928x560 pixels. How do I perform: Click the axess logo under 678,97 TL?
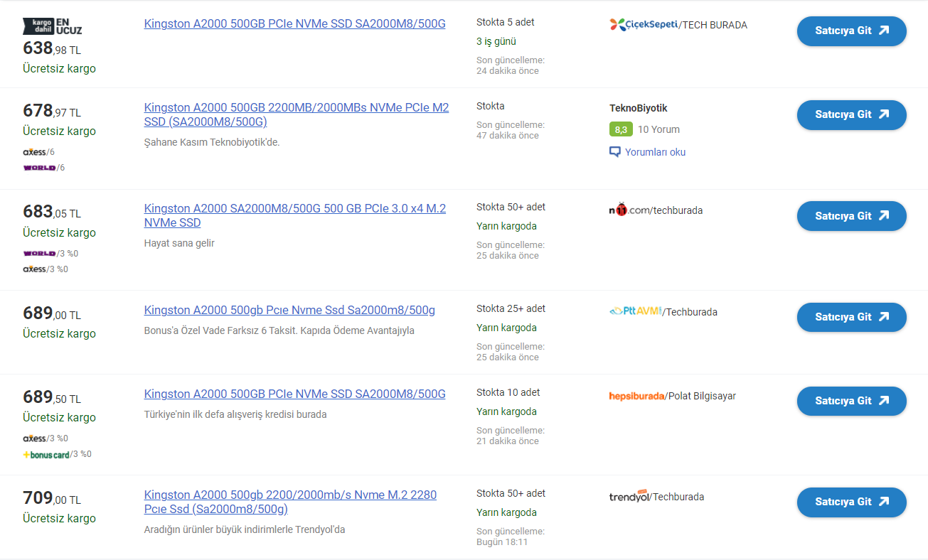(x=34, y=152)
